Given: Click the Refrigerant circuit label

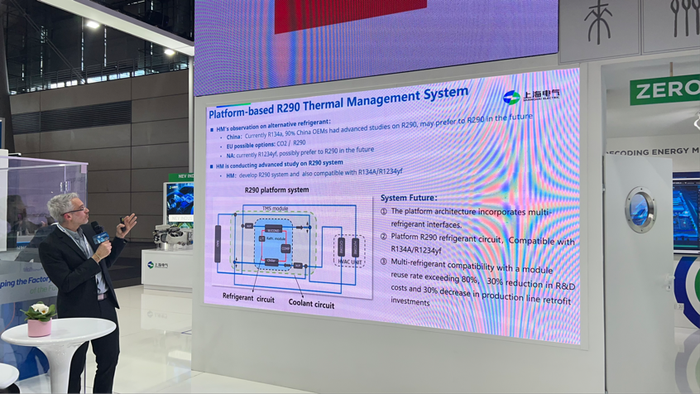Looking at the screenshot, I should (x=249, y=298).
